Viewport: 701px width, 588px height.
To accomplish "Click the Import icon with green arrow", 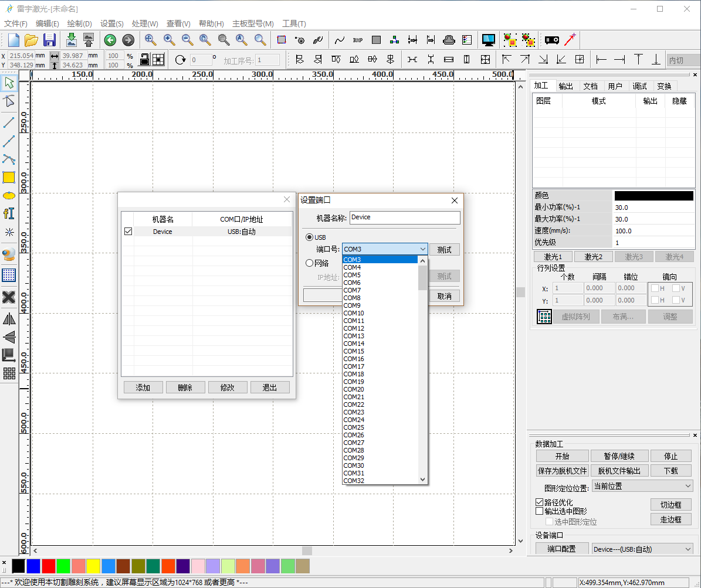I will point(71,40).
